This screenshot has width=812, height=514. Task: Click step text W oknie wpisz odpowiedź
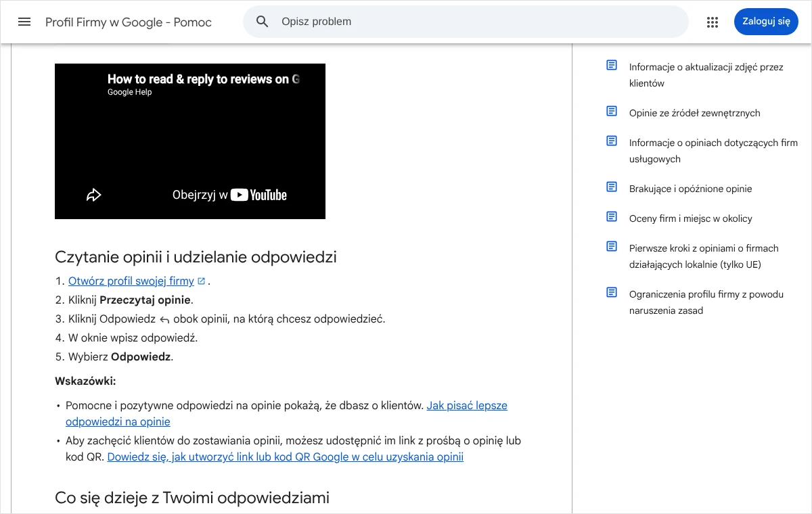click(x=133, y=337)
